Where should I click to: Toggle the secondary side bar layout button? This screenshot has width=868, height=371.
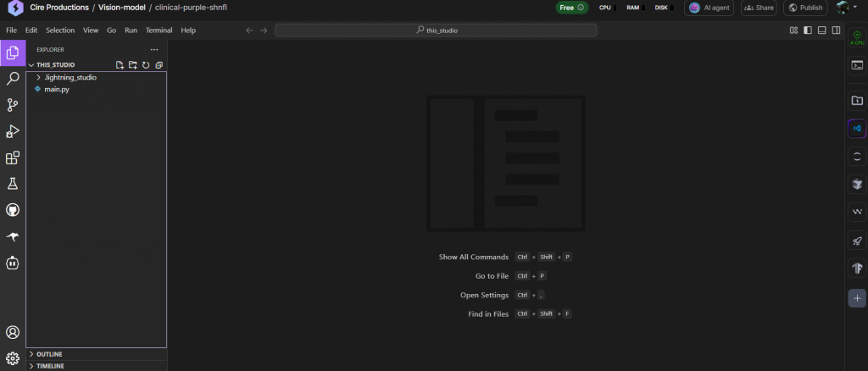pos(836,30)
